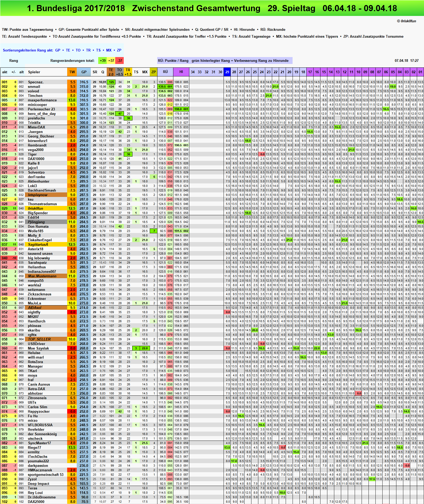Click the alt rank column header
This screenshot has width=424, height=504.
[22, 72]
